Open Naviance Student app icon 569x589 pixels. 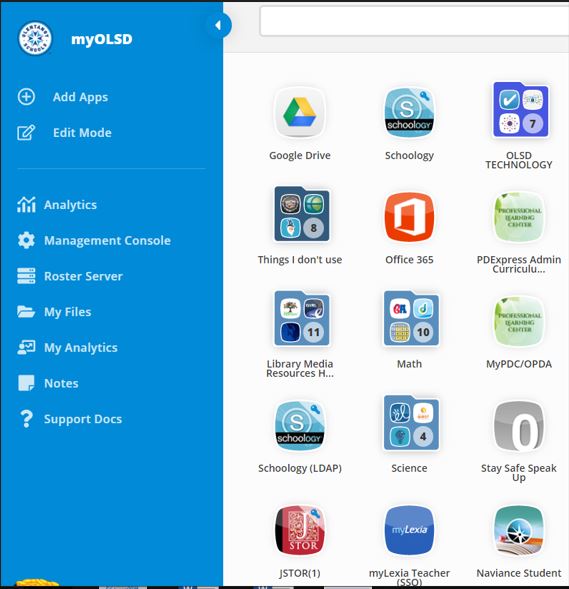point(519,530)
